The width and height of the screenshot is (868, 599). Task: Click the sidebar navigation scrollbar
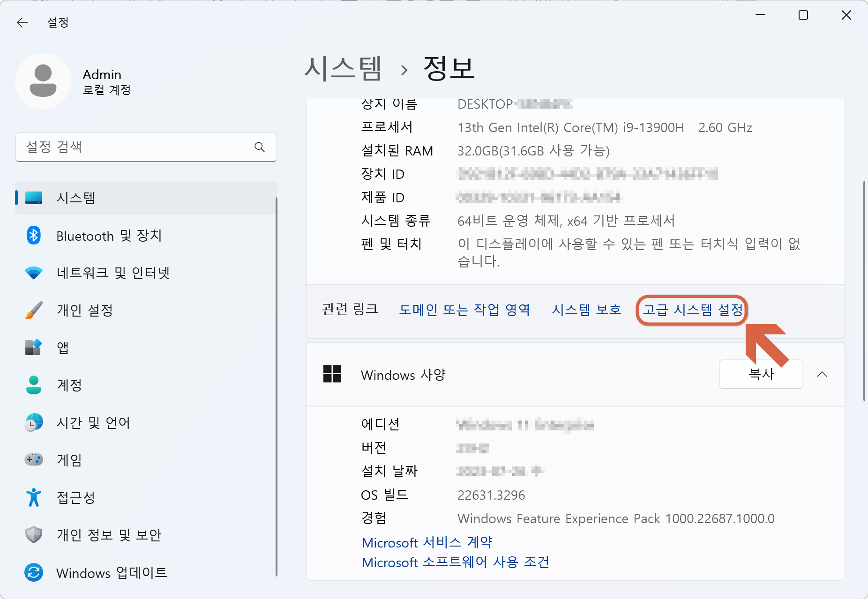tap(277, 386)
